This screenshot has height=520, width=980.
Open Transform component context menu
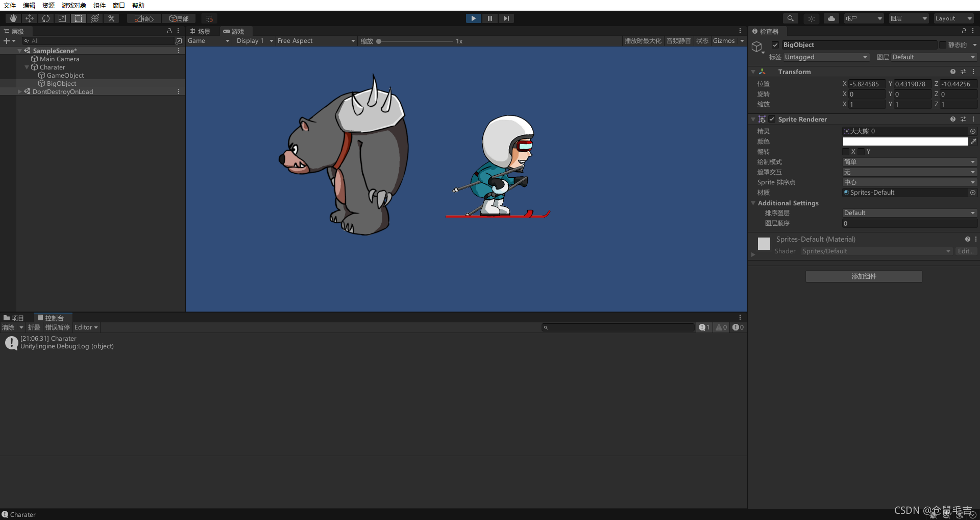[973, 72]
